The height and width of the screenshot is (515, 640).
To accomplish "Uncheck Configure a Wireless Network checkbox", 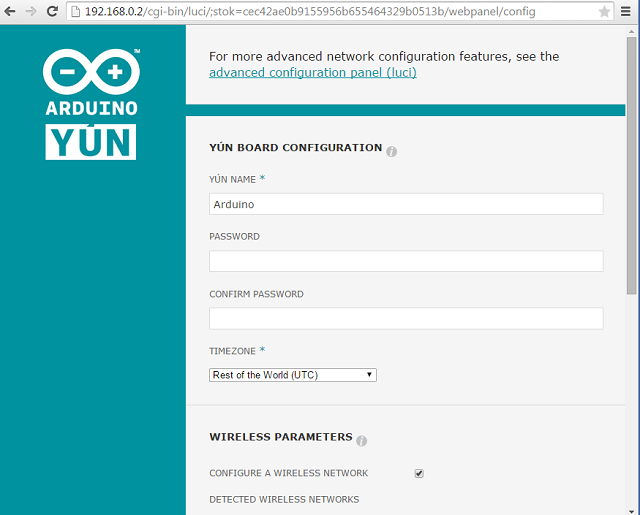I will 419,473.
